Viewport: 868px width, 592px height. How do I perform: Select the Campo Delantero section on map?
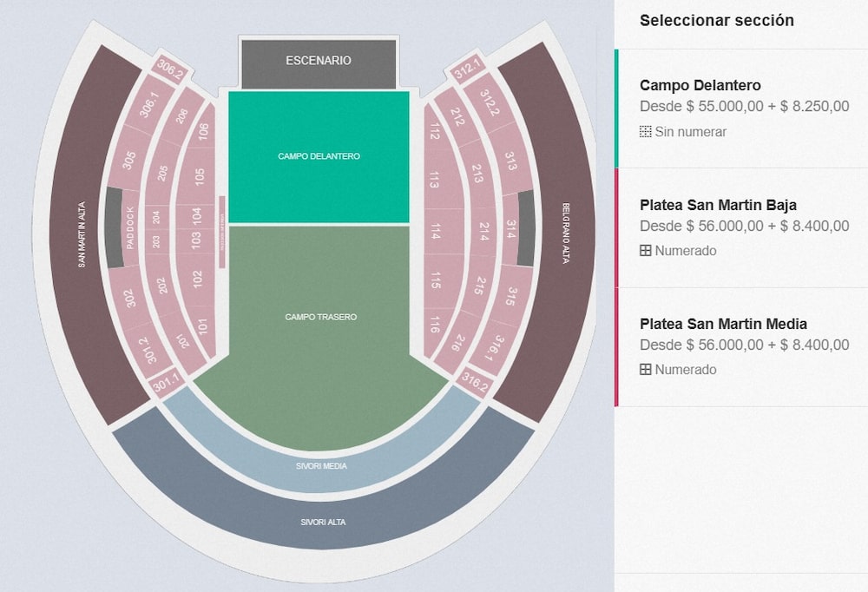319,156
